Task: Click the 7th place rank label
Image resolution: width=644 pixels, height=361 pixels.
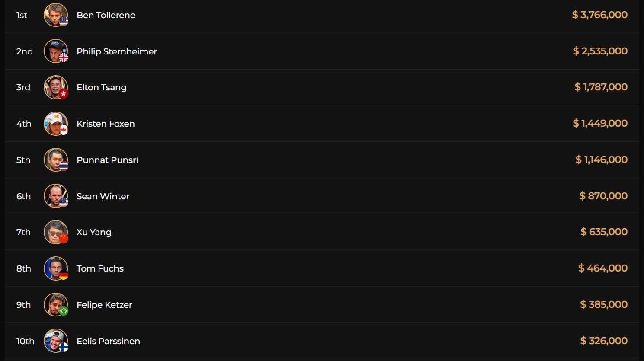Action: coord(23,232)
